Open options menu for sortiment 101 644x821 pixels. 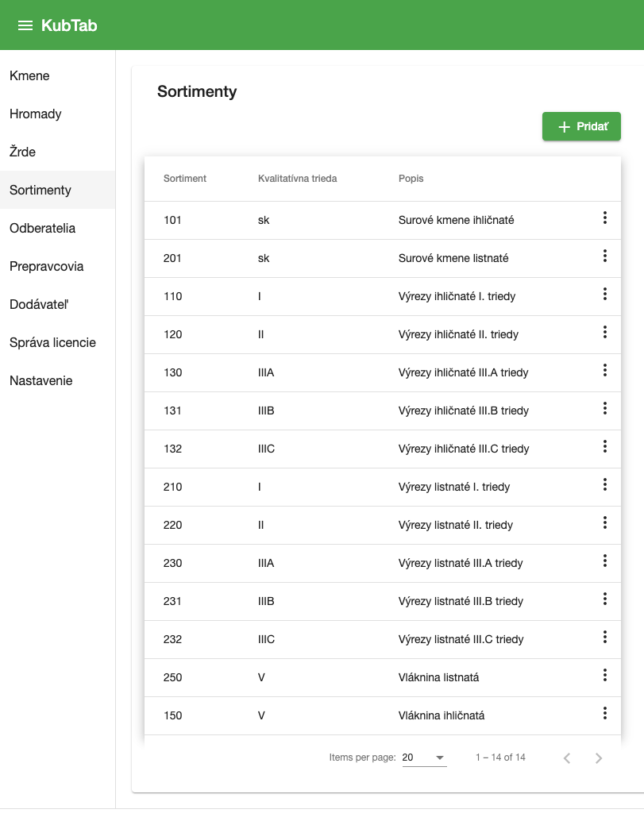pos(605,218)
